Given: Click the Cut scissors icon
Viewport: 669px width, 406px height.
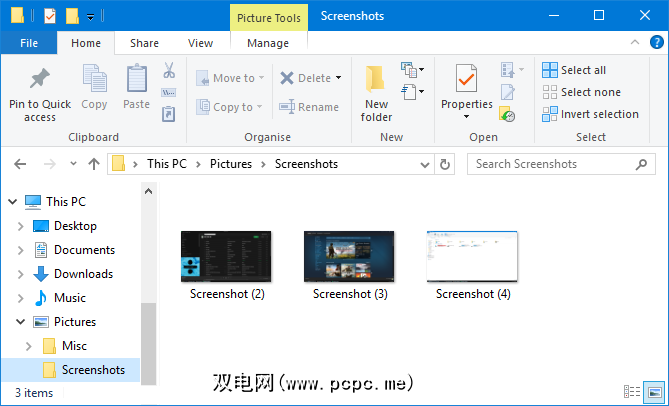Looking at the screenshot, I should click(x=168, y=71).
